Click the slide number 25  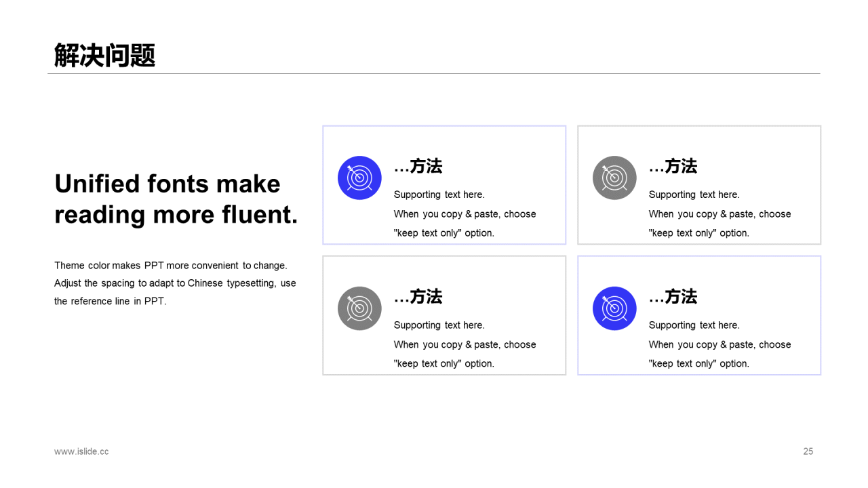click(808, 451)
